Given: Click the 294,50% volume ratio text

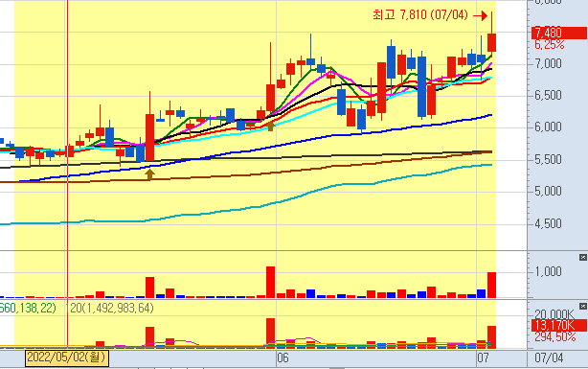Looking at the screenshot, I should point(555,336).
